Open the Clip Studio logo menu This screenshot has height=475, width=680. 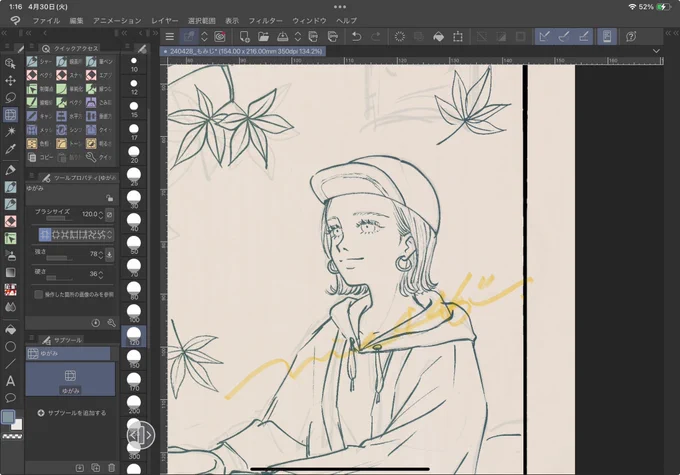(x=15, y=20)
